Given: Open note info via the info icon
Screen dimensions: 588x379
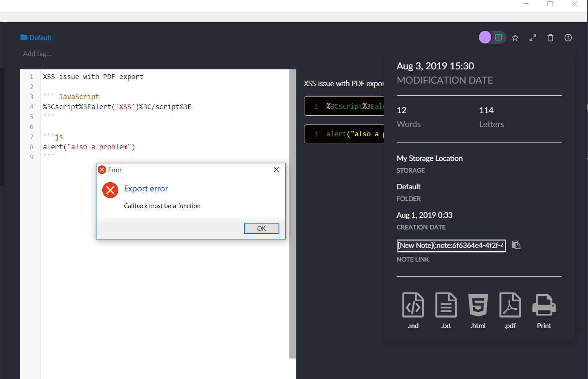Looking at the screenshot, I should [568, 38].
